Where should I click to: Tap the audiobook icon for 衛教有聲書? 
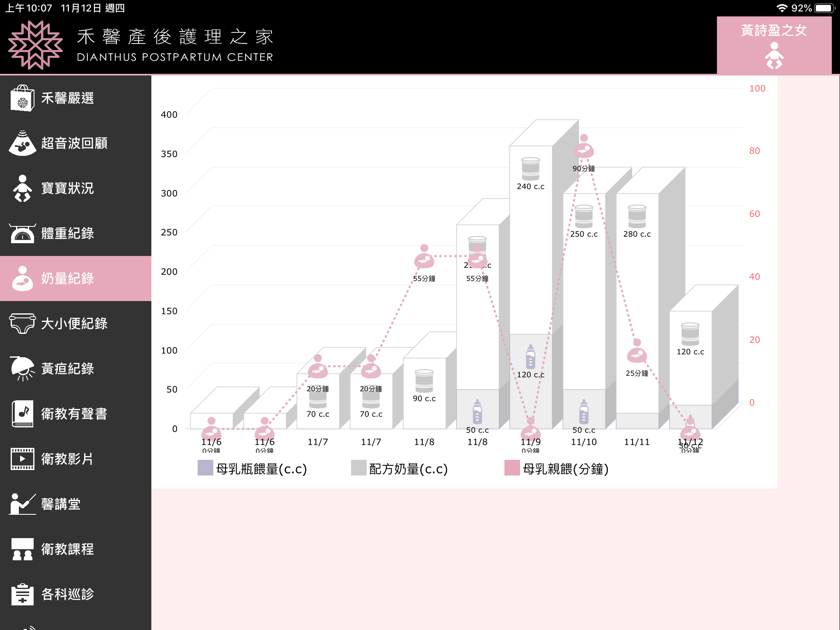point(22,414)
